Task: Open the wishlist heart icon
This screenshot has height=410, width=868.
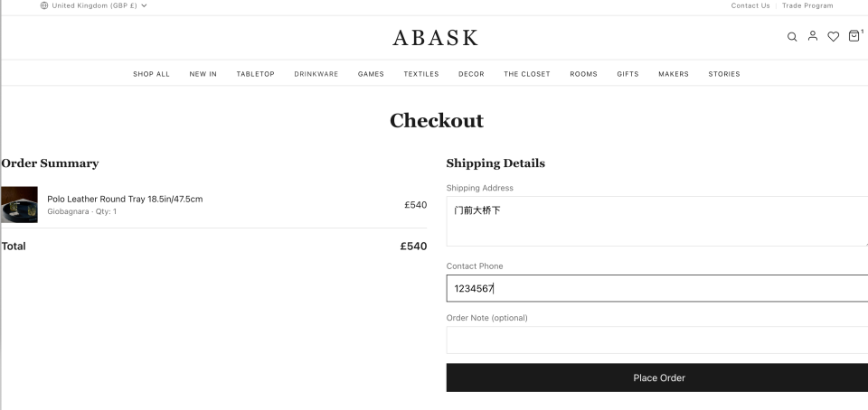Action: (x=834, y=37)
